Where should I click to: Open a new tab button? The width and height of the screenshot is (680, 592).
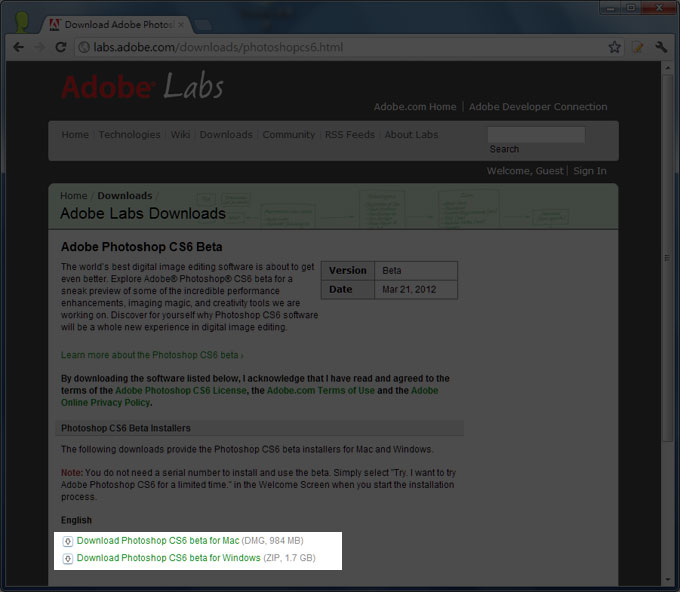pyautogui.click(x=203, y=25)
